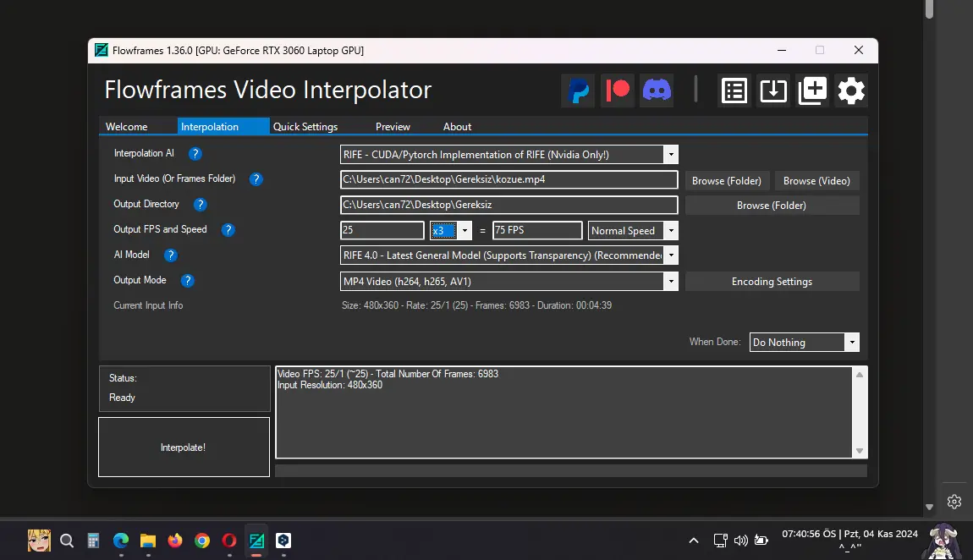Go to the Preview tab
Viewport: 973px width, 560px height.
click(x=393, y=127)
